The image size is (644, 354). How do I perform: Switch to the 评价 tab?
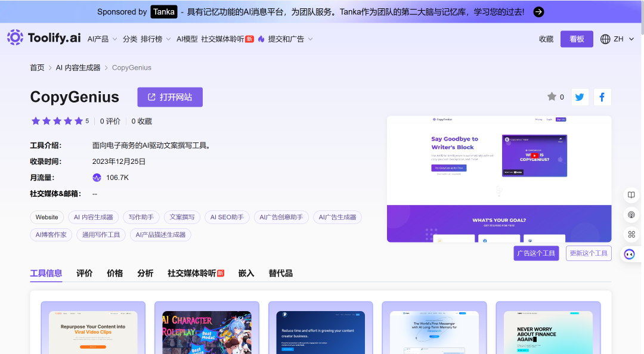85,274
